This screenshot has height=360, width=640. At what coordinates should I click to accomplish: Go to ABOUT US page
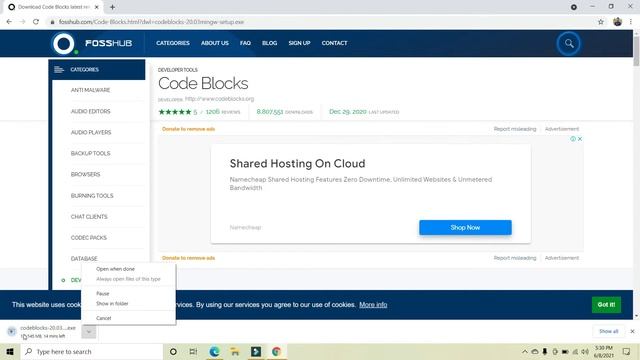point(215,43)
